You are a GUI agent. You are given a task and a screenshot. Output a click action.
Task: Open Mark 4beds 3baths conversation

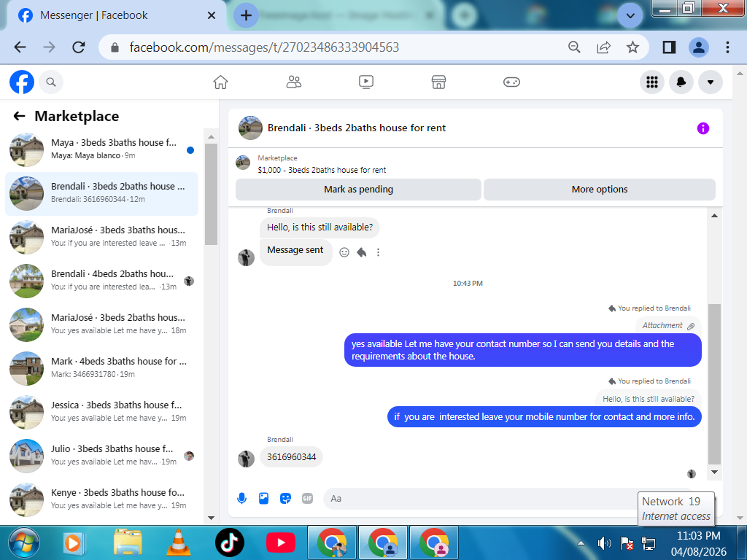coord(101,368)
